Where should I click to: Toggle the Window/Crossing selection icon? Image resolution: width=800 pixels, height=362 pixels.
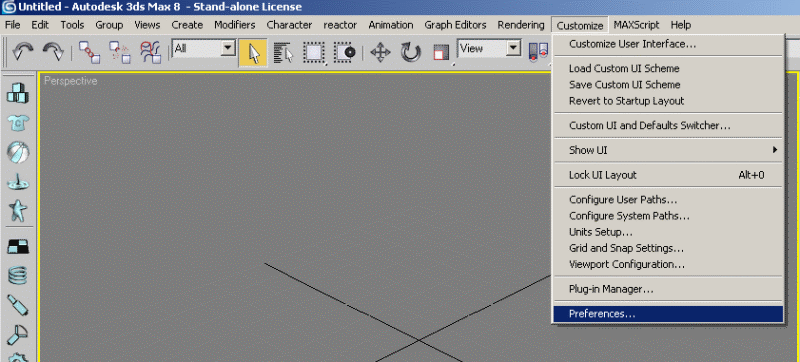[x=344, y=53]
